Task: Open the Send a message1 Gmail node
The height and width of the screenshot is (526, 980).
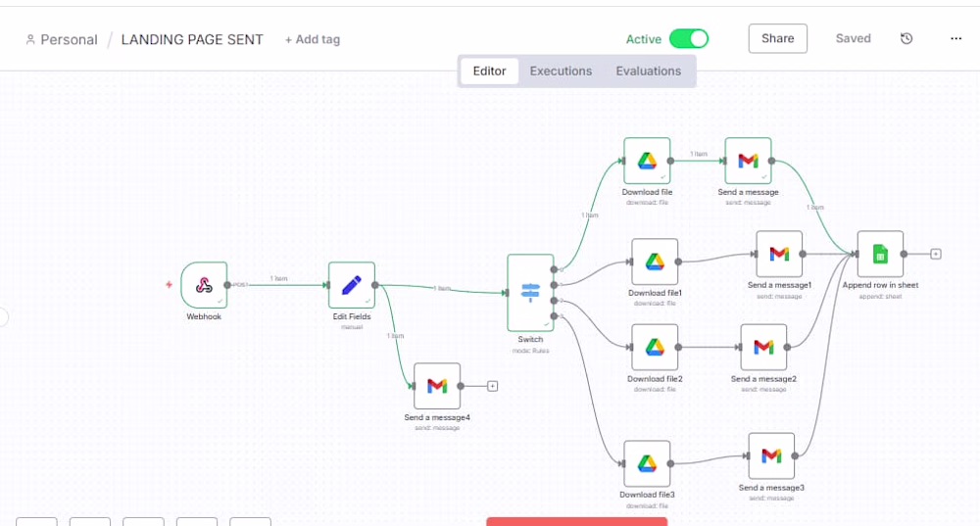Action: [x=779, y=254]
